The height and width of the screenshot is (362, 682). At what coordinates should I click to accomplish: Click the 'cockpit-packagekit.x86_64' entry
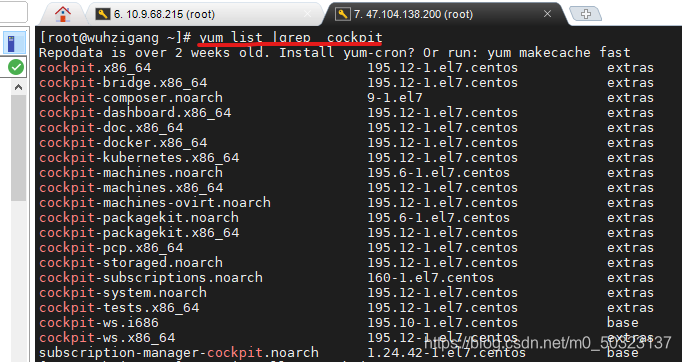(x=139, y=233)
